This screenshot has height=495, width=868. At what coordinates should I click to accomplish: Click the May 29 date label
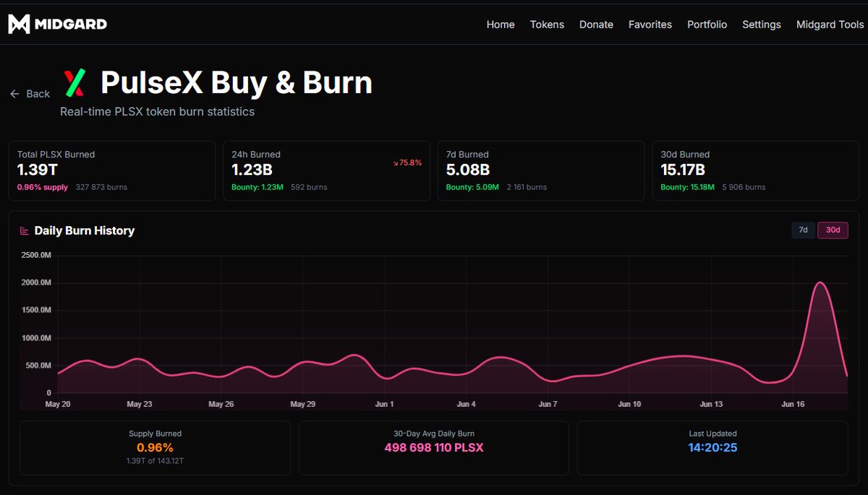tap(302, 404)
